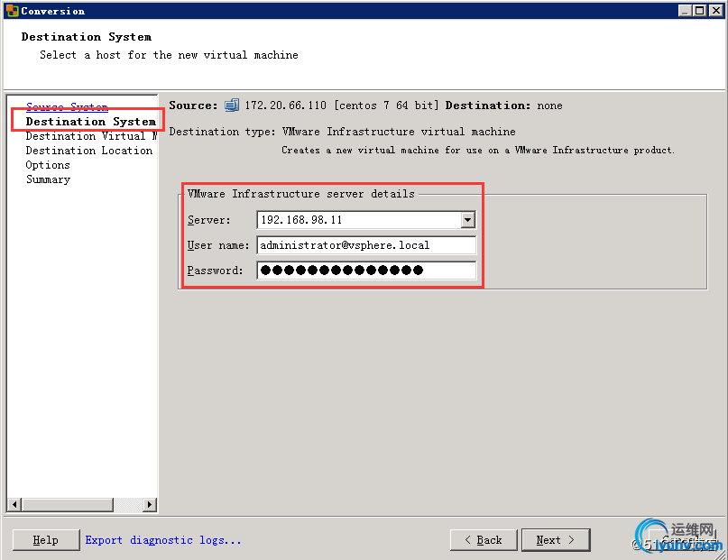Open the Server address dropdown arrow
Image resolution: width=728 pixels, height=560 pixels.
click(468, 220)
